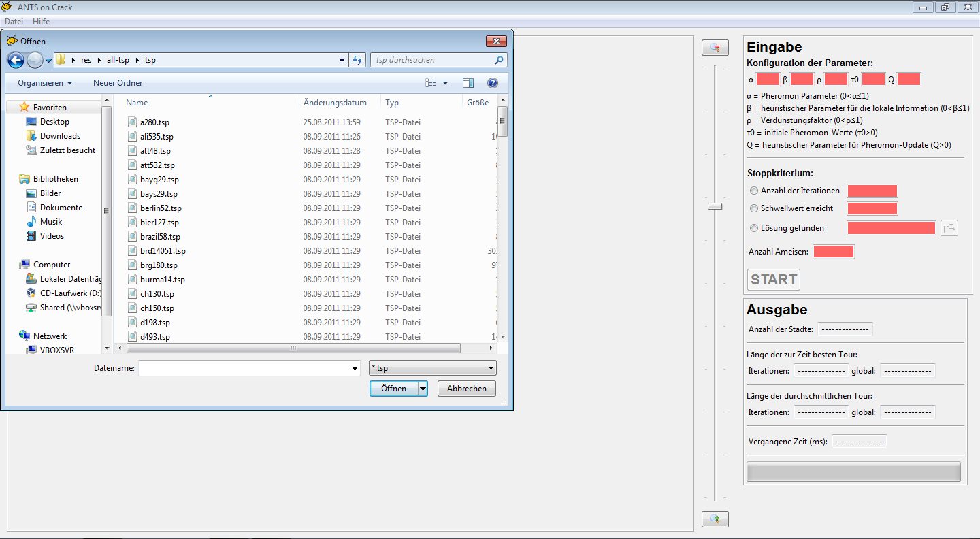This screenshot has height=539, width=980.
Task: Expand the Dateiname combo box dropdown arrow
Action: 355,369
